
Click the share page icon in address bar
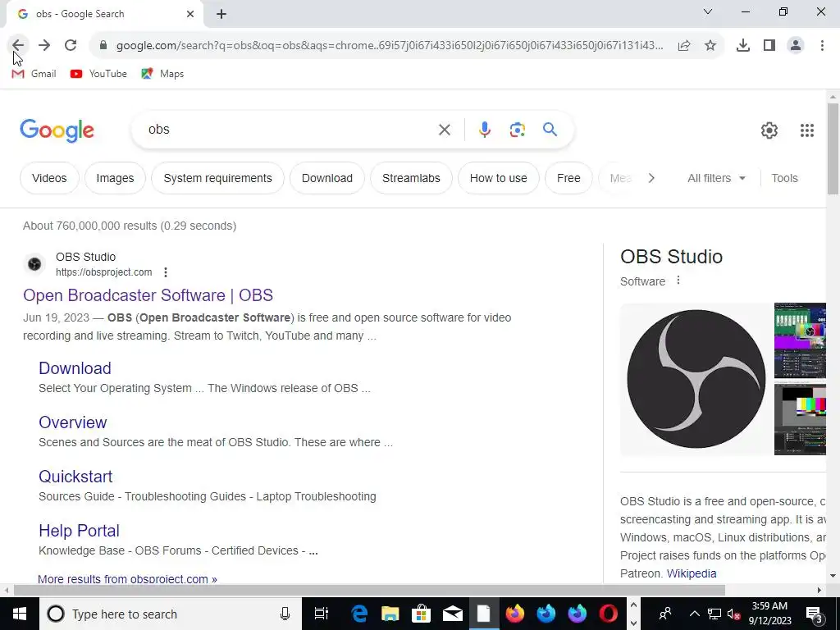pos(684,46)
